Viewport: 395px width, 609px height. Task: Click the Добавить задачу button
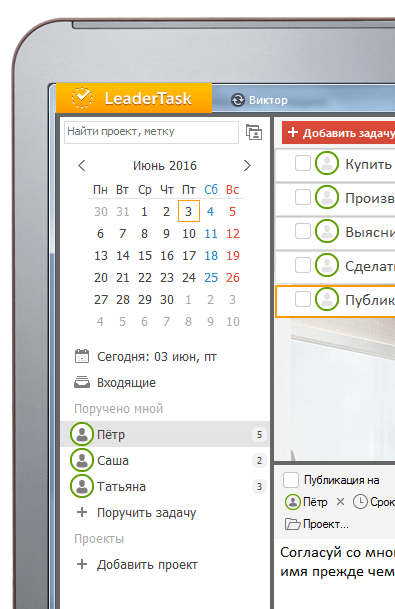point(339,132)
